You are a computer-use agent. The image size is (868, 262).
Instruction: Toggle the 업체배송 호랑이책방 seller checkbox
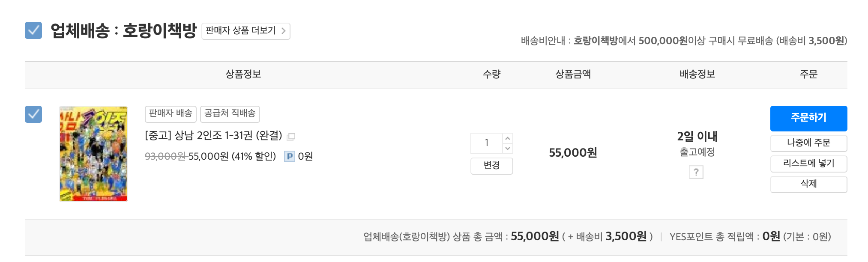tap(33, 30)
